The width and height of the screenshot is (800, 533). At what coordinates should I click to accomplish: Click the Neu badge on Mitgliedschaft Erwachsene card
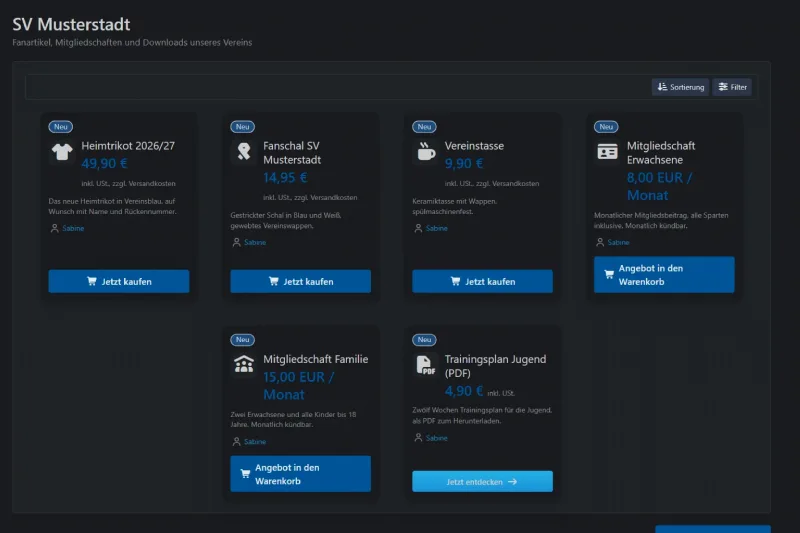coord(606,127)
